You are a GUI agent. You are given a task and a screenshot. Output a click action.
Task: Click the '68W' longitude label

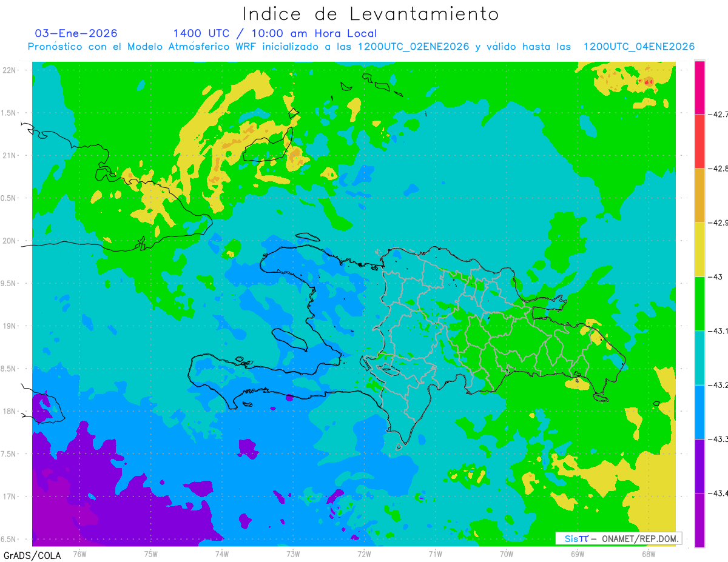coord(648,554)
